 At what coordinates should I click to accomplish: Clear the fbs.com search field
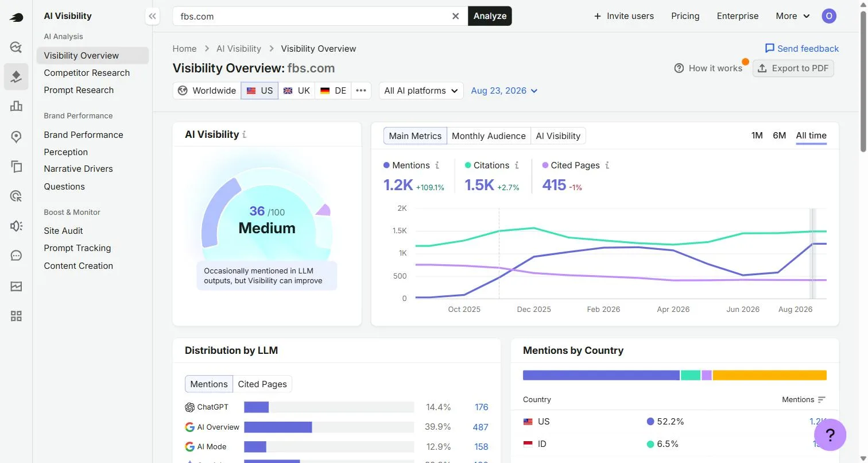[456, 16]
